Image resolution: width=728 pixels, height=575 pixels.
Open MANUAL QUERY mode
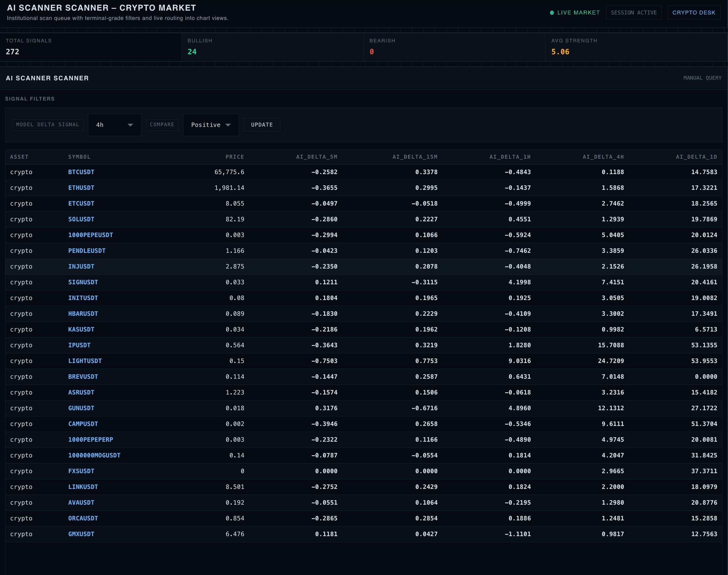coord(702,78)
